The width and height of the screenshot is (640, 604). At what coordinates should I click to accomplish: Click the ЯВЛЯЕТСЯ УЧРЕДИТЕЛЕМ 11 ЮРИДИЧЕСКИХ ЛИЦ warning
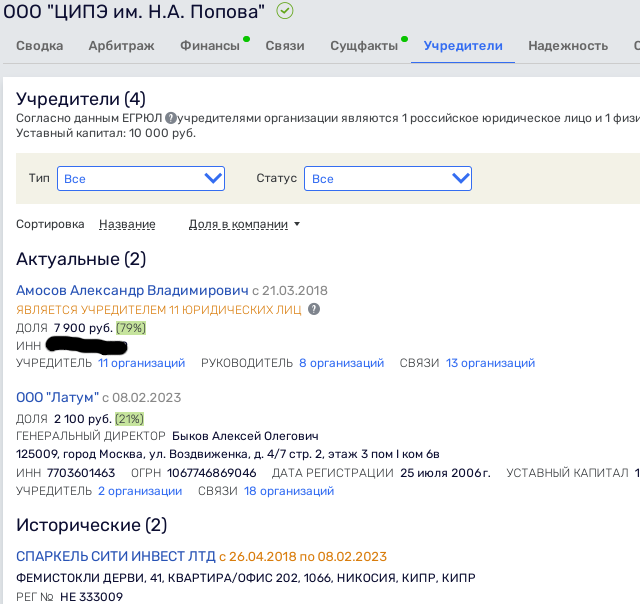pyautogui.click(x=158, y=310)
